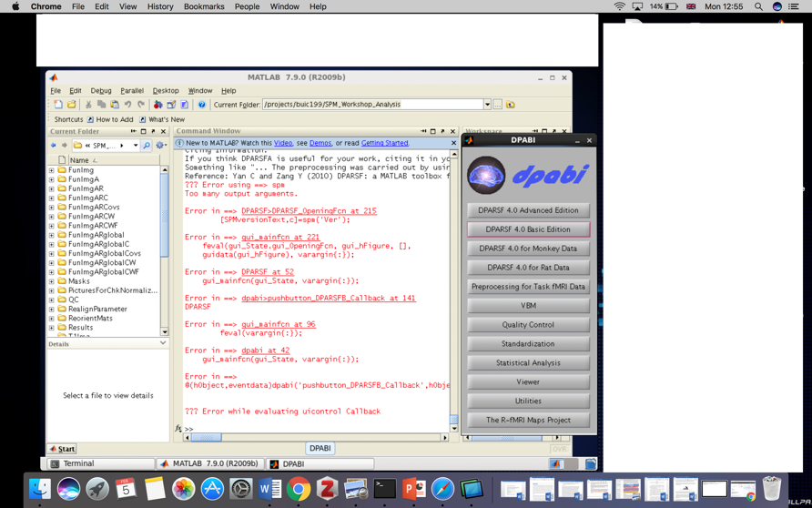Open Simulink from the MATLAB toolbar
Screen dimensions: 812x508
(158, 105)
